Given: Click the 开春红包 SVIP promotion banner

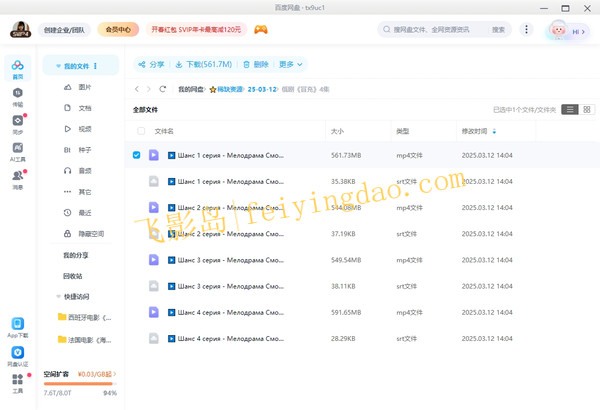Looking at the screenshot, I should coord(196,29).
